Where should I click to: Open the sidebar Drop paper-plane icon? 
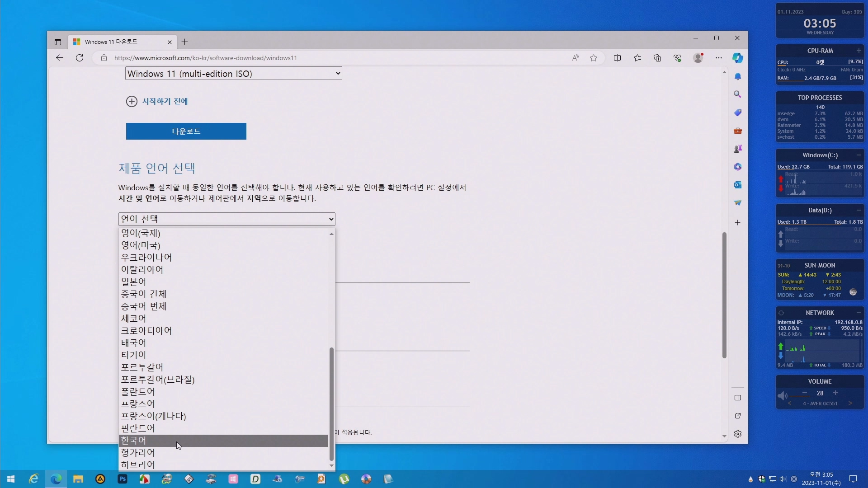[738, 203]
